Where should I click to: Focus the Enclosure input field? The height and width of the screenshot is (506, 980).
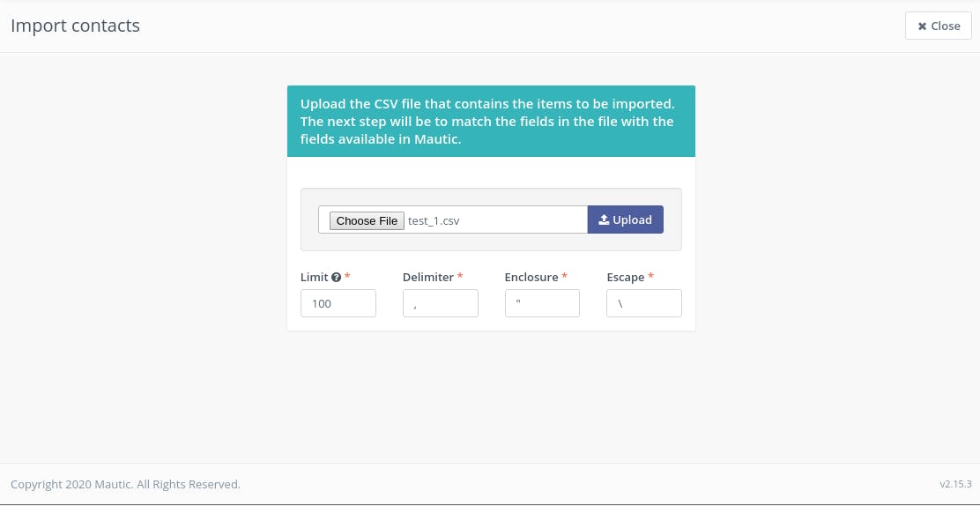click(x=543, y=303)
